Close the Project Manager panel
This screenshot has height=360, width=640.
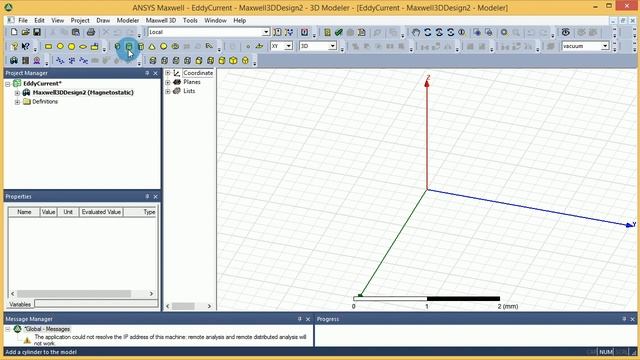(156, 73)
